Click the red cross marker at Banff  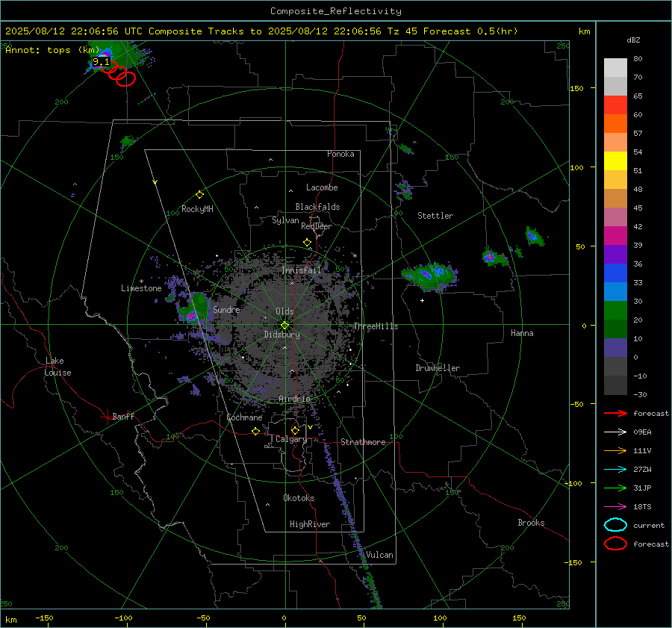click(x=107, y=417)
